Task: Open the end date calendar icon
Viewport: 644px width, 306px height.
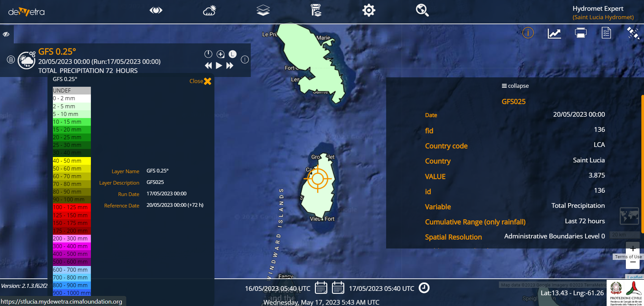Action: click(338, 288)
